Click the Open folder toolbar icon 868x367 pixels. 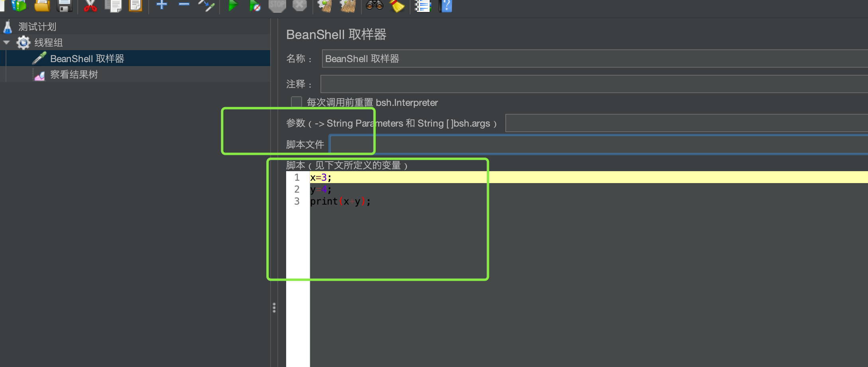42,6
